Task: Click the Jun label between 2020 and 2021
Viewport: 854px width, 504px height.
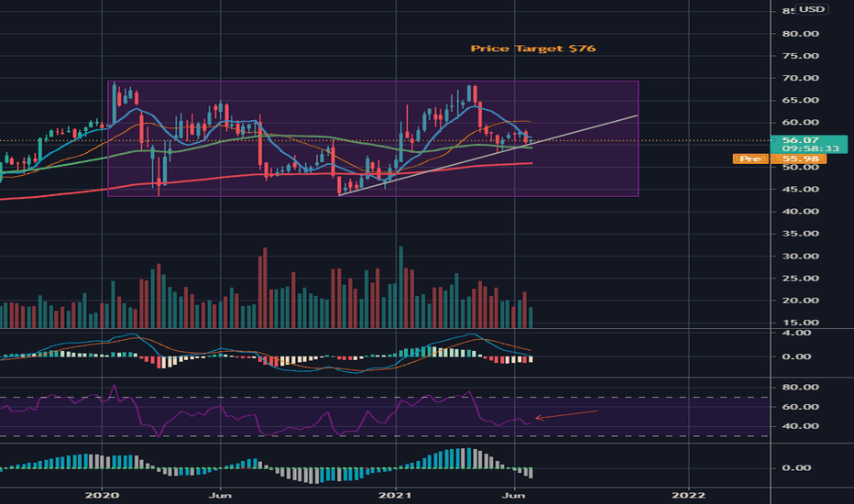Action: click(220, 495)
